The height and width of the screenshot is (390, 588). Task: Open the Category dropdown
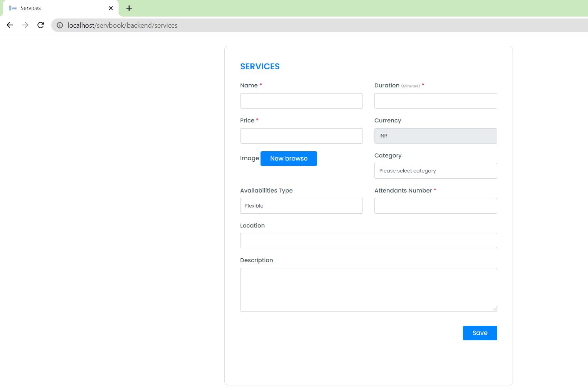point(435,171)
